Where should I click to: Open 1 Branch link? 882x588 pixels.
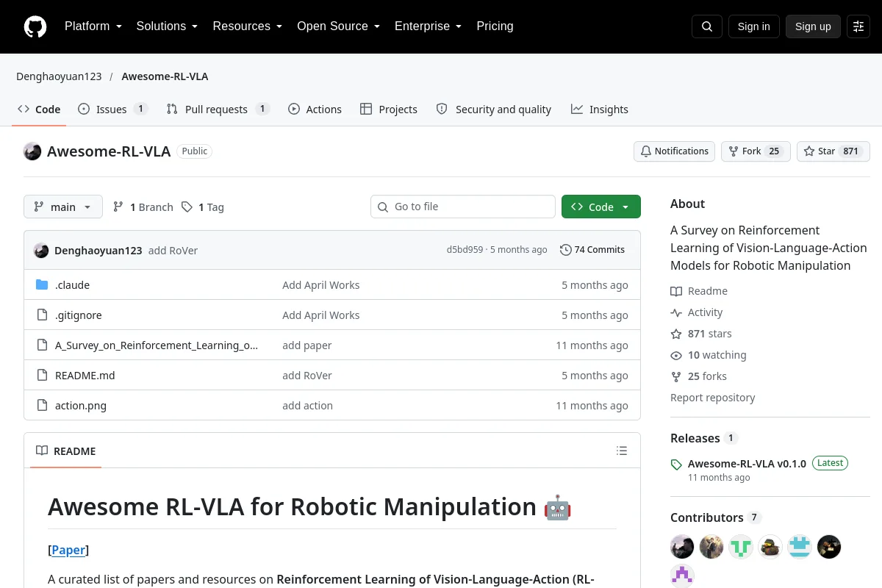click(143, 207)
